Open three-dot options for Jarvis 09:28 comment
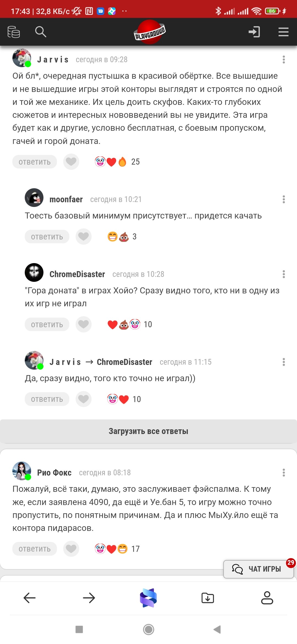Screen dimensions: 297x644 [284, 59]
